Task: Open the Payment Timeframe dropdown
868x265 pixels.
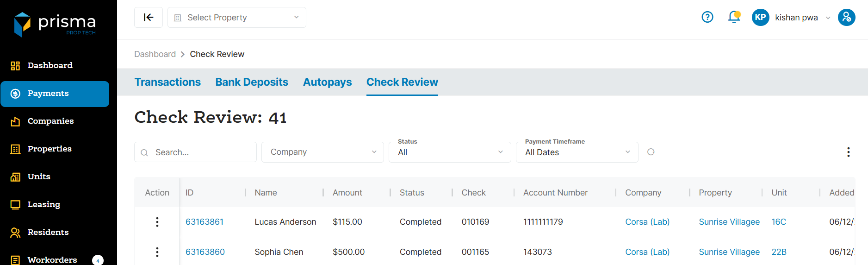Action: click(577, 152)
